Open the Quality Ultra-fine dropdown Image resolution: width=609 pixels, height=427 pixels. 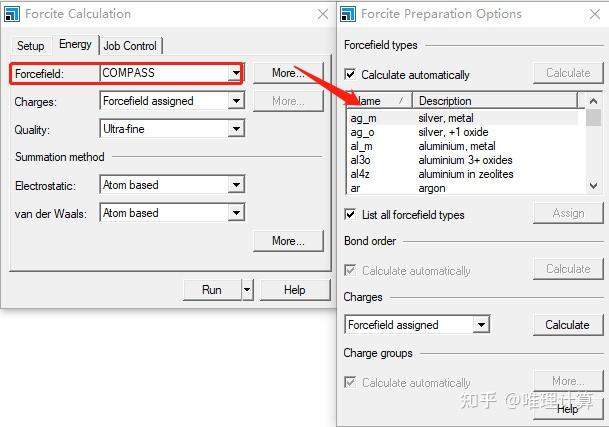click(x=236, y=129)
